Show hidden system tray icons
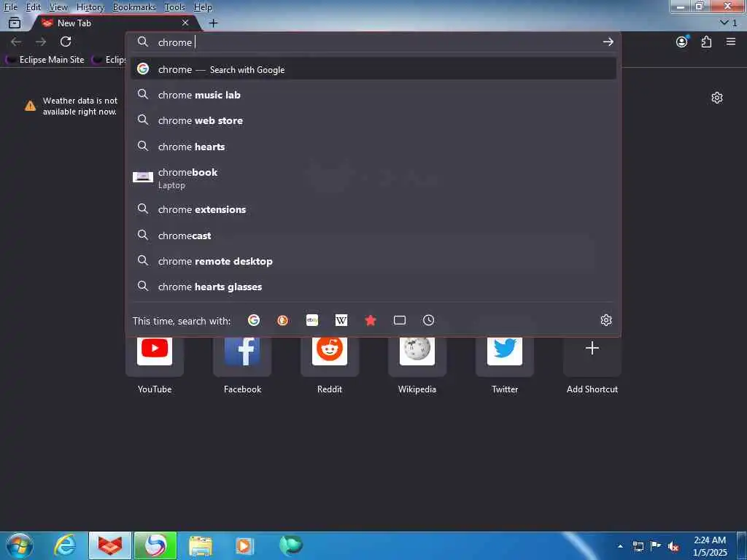This screenshot has width=747, height=560. point(620,546)
